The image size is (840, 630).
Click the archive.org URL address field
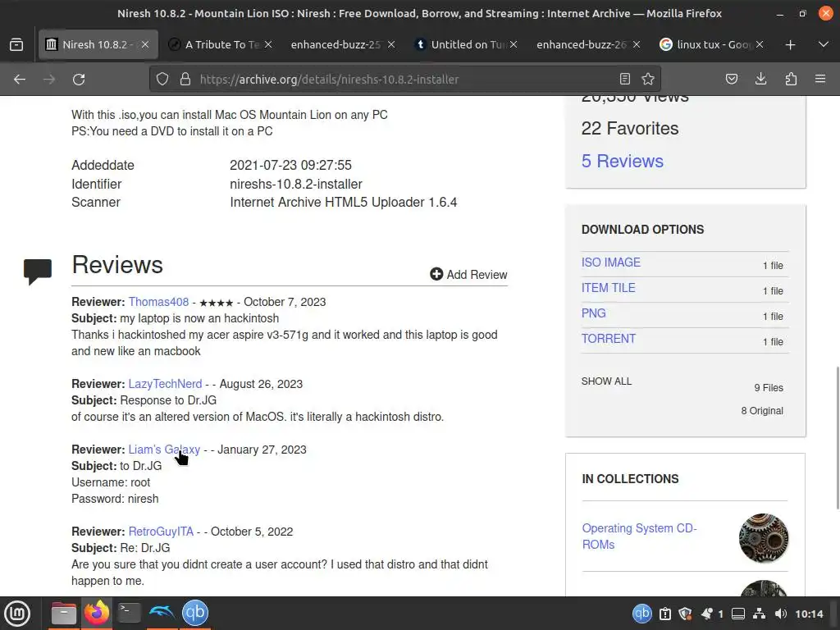click(404, 80)
